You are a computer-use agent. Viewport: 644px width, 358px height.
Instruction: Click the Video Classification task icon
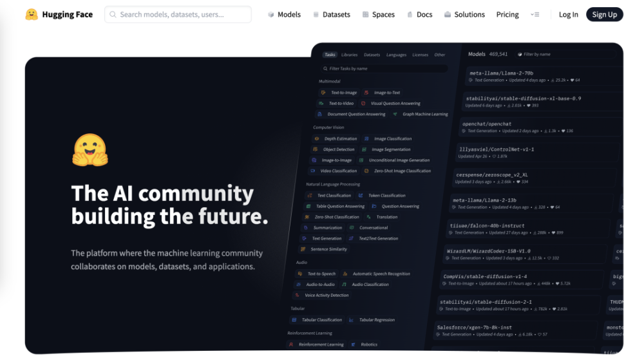pos(313,171)
